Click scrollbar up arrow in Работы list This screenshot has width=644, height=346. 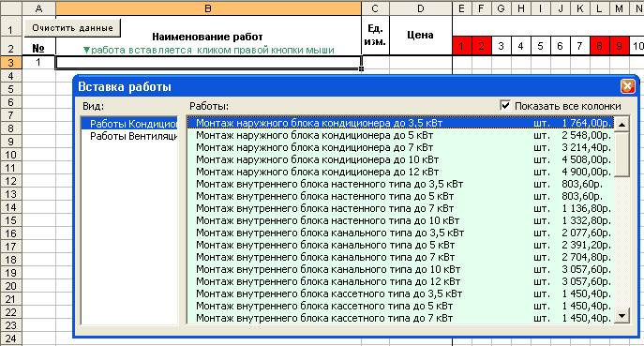coord(622,124)
